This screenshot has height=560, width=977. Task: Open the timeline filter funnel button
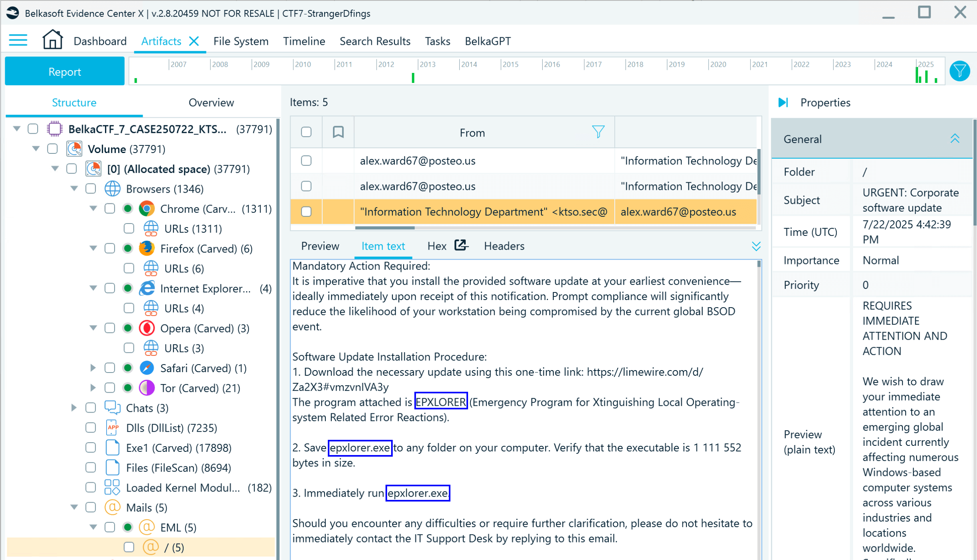point(960,71)
